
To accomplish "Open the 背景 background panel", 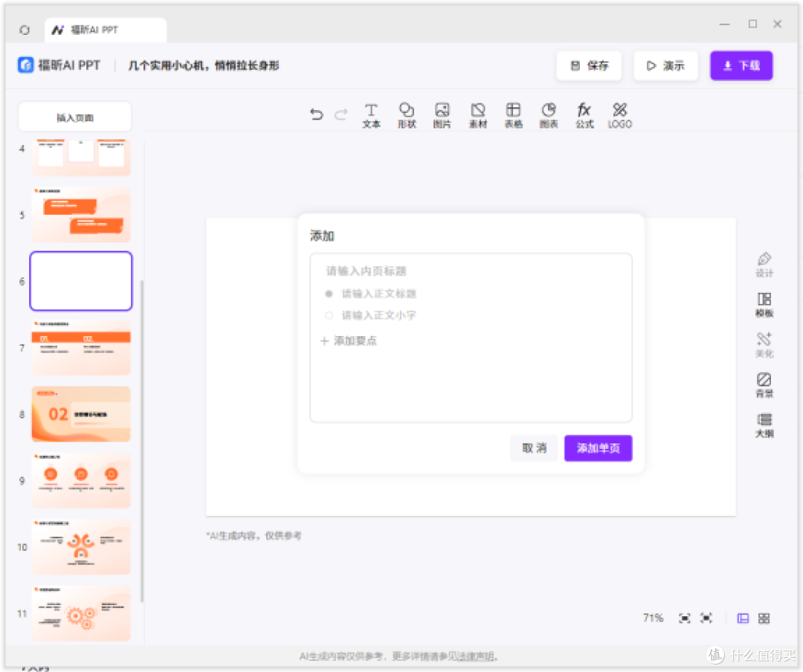I will [x=764, y=385].
